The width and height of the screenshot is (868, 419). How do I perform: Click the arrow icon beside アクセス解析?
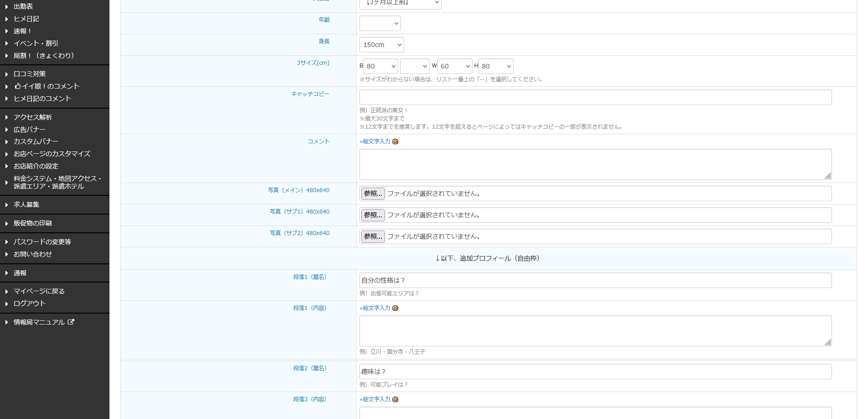coord(6,117)
